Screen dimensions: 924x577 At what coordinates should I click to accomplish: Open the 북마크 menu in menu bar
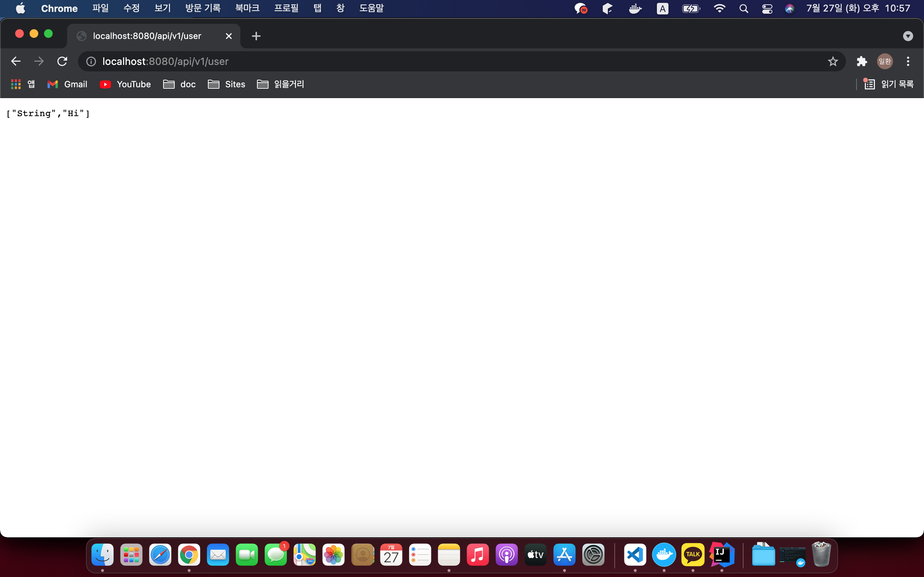[247, 8]
